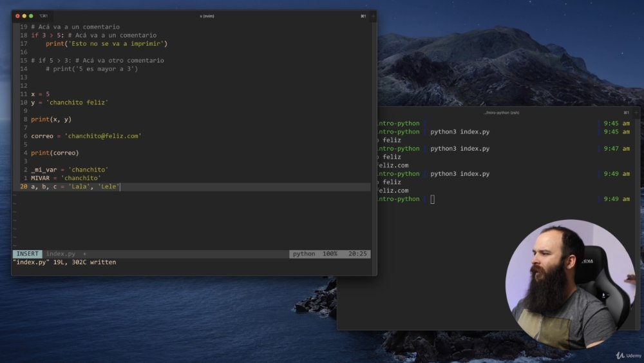This screenshot has height=363, width=644.
Task: Click the python filetype label in status line
Action: click(x=304, y=253)
